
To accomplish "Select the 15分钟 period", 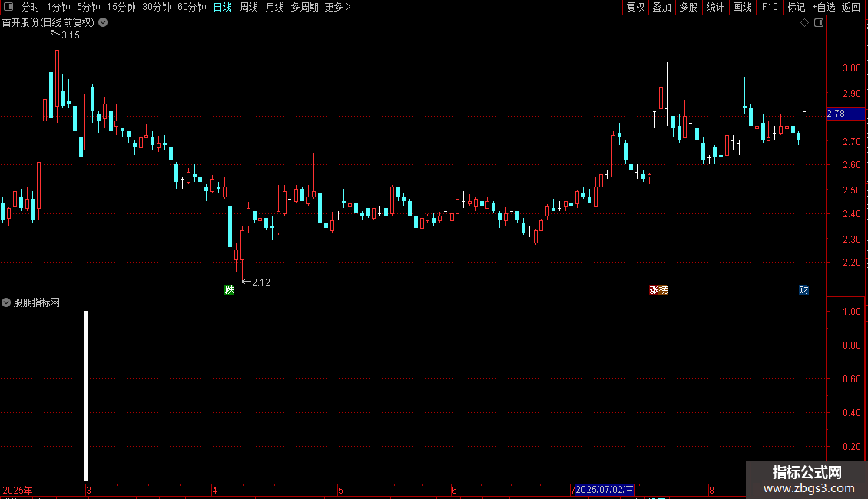I will 121,7.
